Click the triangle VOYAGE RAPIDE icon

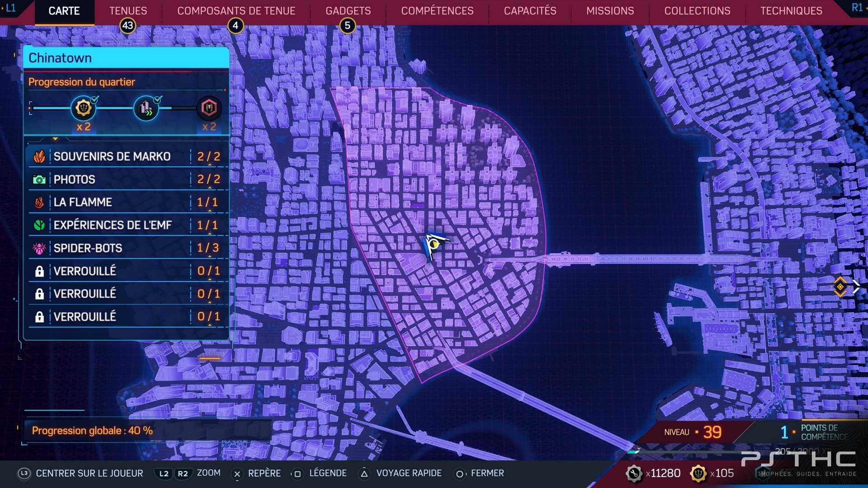pyautogui.click(x=364, y=474)
